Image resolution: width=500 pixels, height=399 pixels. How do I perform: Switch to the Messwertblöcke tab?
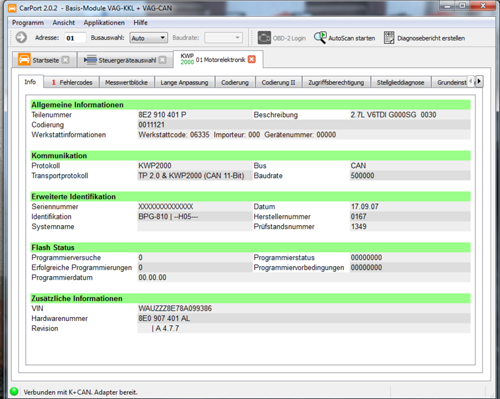tap(126, 82)
